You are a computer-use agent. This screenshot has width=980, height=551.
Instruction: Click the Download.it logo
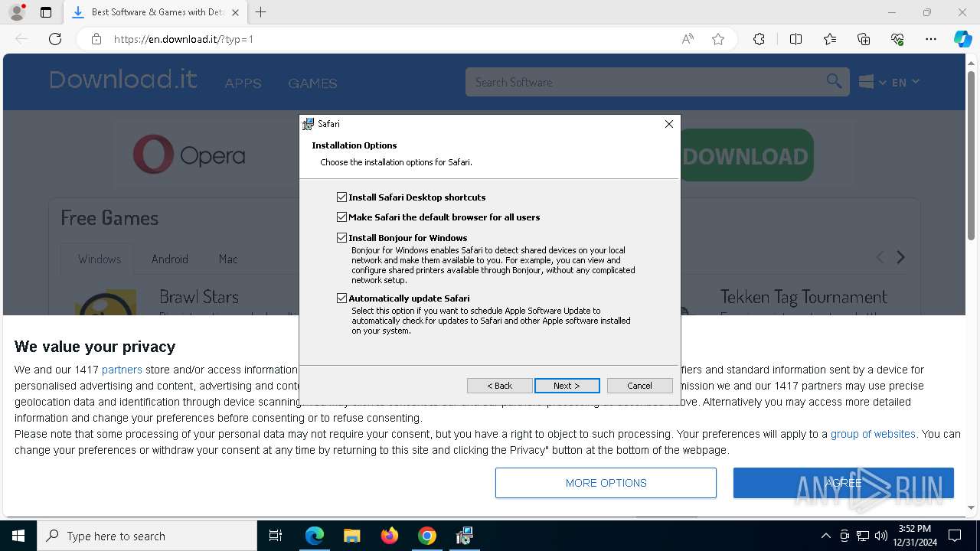coord(123,80)
